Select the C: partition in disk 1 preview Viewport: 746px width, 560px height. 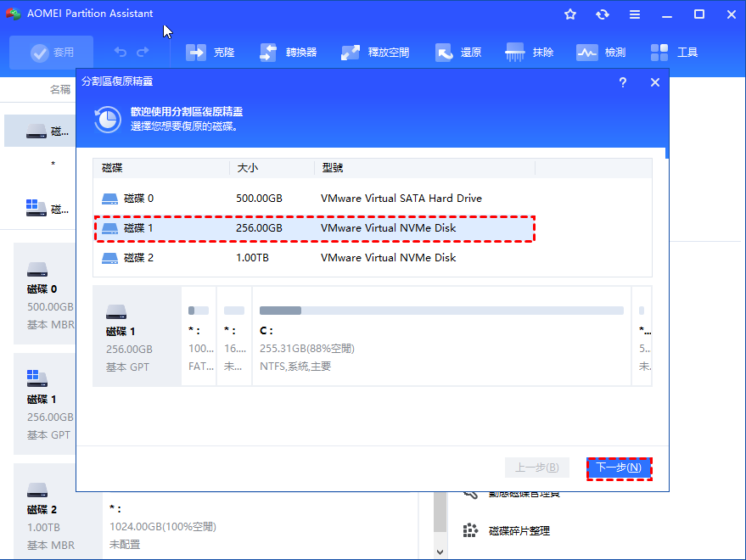click(441, 336)
